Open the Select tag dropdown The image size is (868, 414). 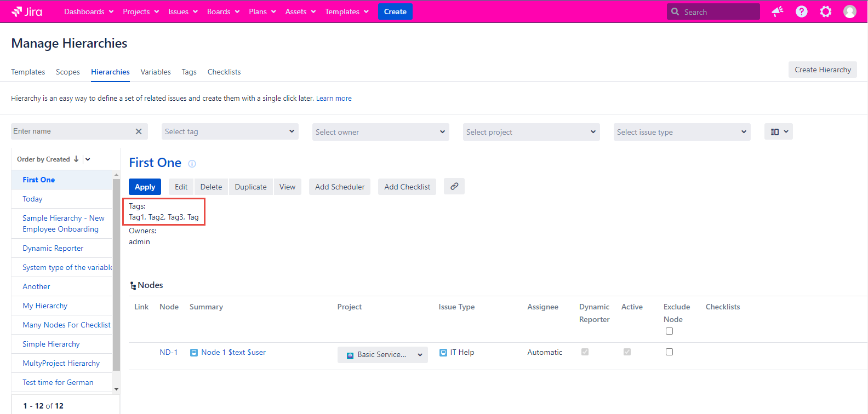230,132
